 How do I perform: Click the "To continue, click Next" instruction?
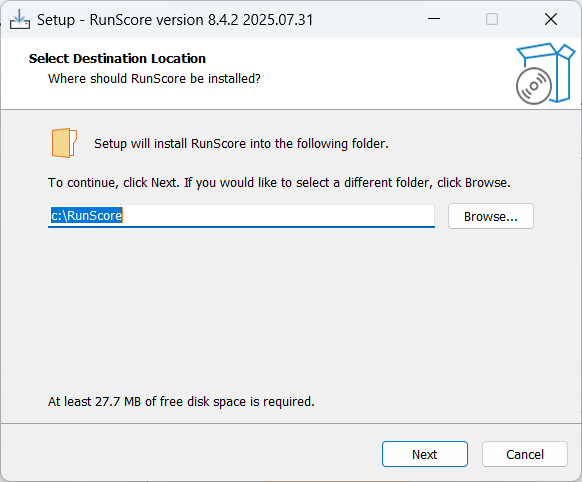point(279,183)
